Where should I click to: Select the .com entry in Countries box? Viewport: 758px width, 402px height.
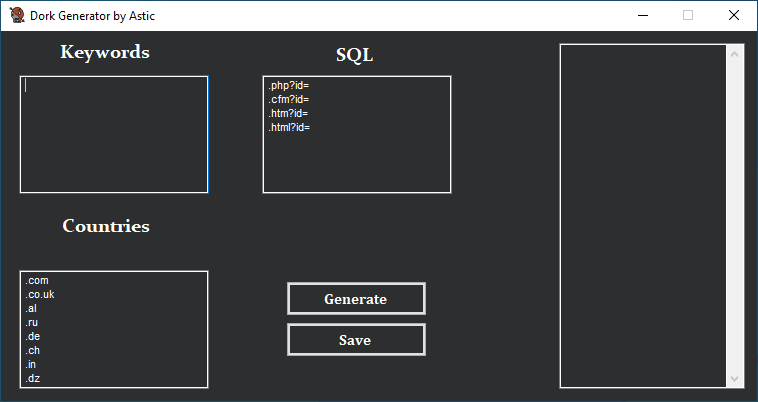pos(37,280)
